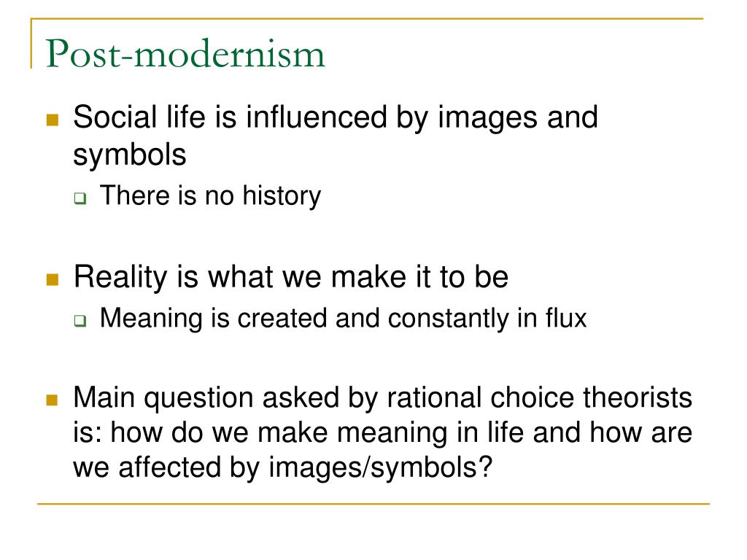Click the hollow bullet before Meaning is created

[80, 321]
